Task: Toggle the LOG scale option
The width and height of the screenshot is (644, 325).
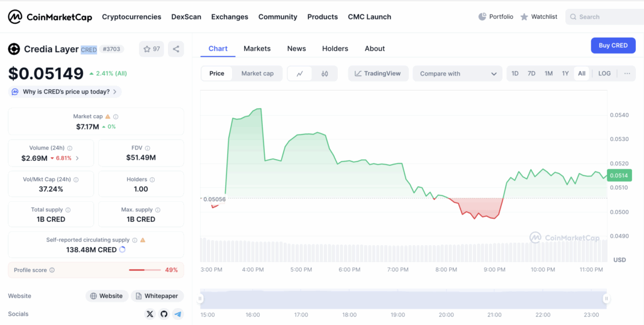Action: click(x=604, y=74)
